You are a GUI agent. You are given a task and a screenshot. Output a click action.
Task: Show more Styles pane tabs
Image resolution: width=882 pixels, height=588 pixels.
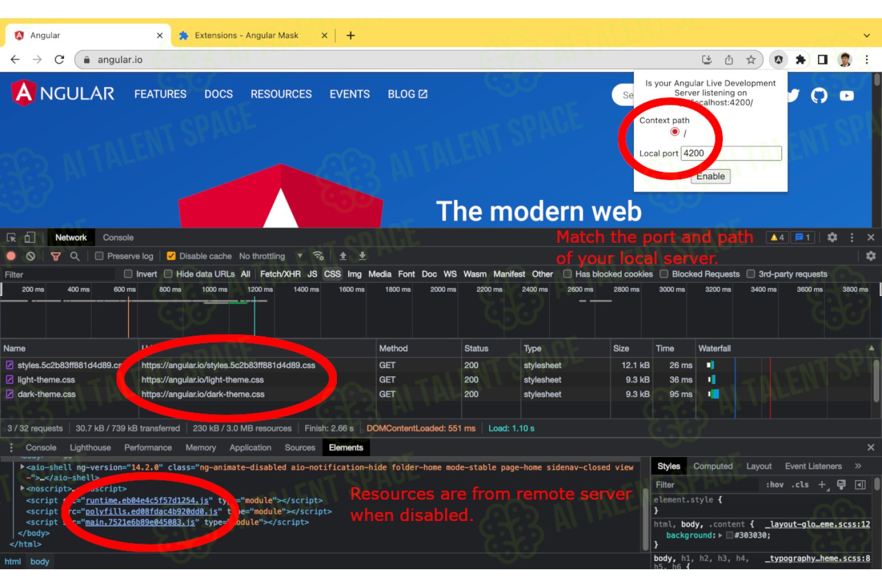(858, 466)
